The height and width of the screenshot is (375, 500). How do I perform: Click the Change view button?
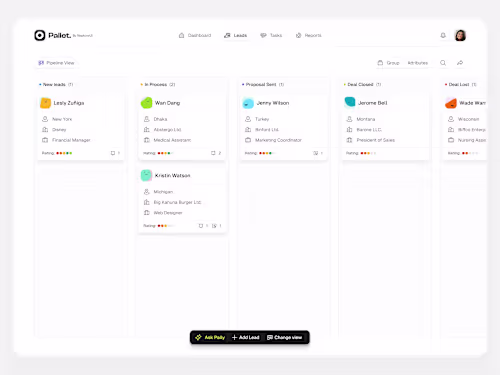coord(284,337)
